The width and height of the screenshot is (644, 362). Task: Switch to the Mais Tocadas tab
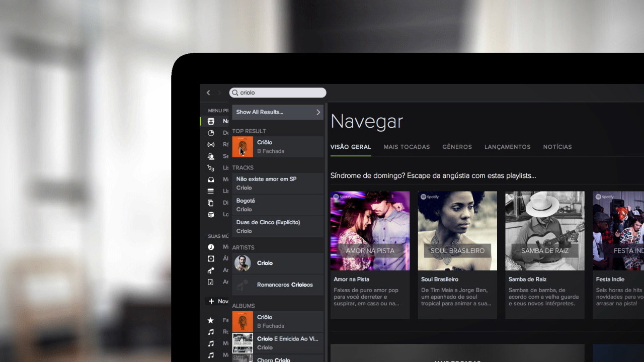pyautogui.click(x=407, y=147)
